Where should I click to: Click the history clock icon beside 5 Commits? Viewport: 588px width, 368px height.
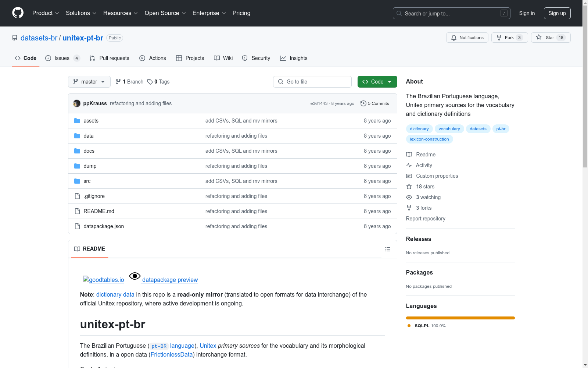tap(363, 103)
